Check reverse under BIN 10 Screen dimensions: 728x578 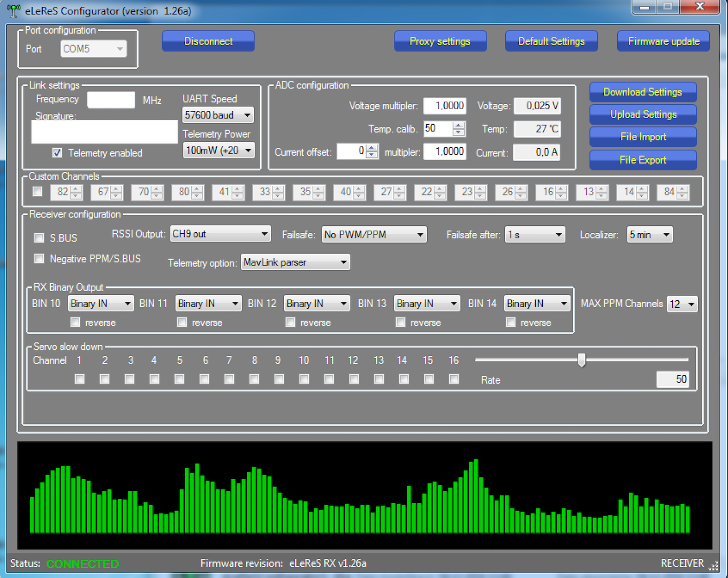(75, 322)
